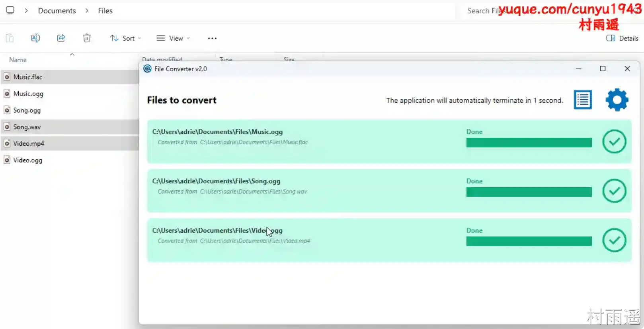The height and width of the screenshot is (329, 644).
Task: Select the Video.mp4 file name
Action: pyautogui.click(x=29, y=143)
